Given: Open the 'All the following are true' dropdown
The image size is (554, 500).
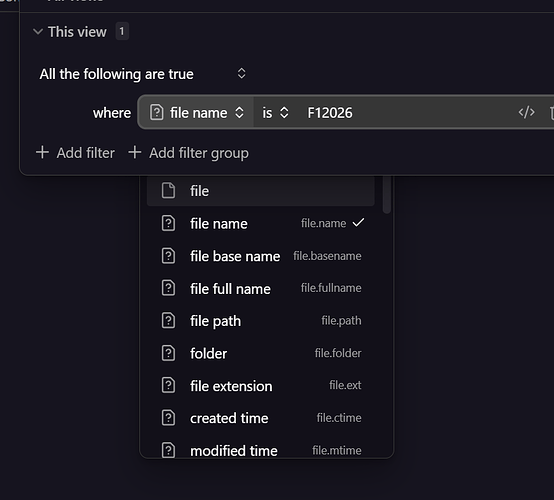Looking at the screenshot, I should [143, 74].
